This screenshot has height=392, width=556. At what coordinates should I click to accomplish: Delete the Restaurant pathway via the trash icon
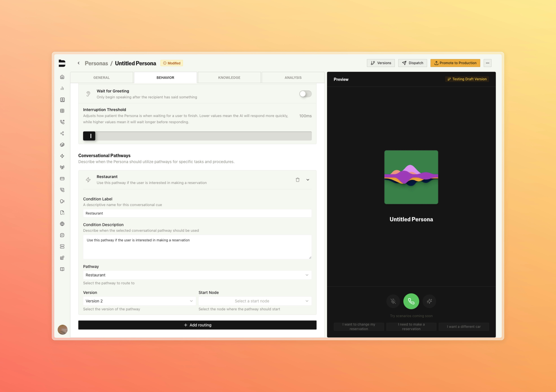click(x=298, y=180)
